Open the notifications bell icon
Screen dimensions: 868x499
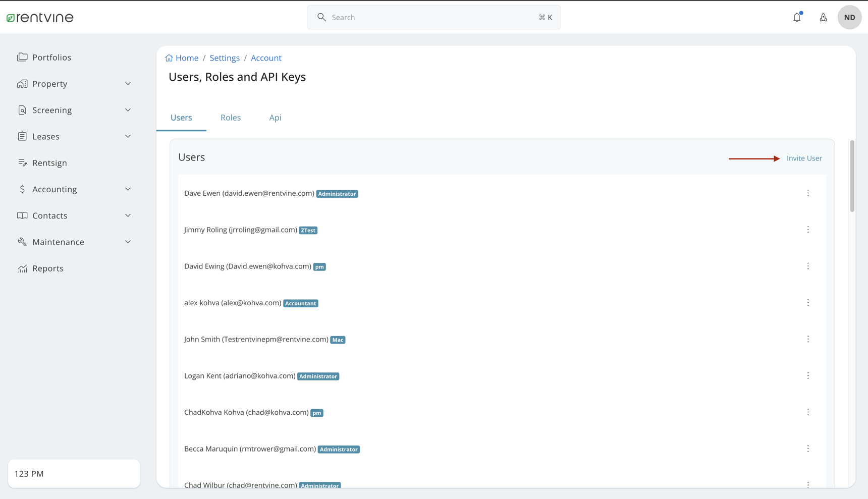pos(797,17)
